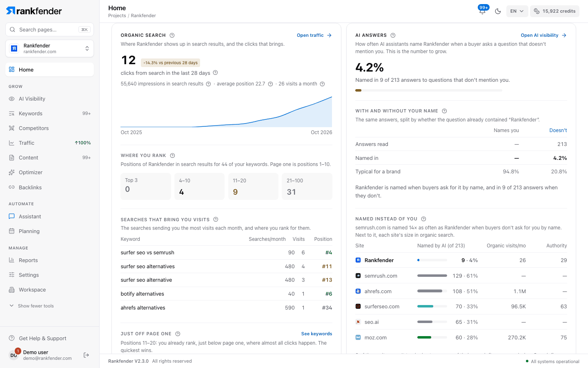
Task: Click help icon next to Named Instead Of You
Action: click(423, 219)
